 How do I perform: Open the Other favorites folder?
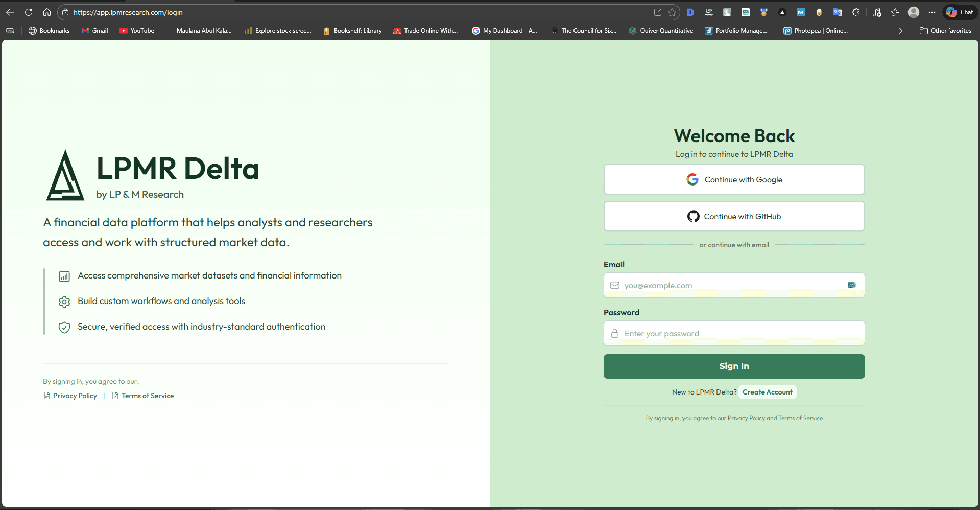(x=945, y=31)
